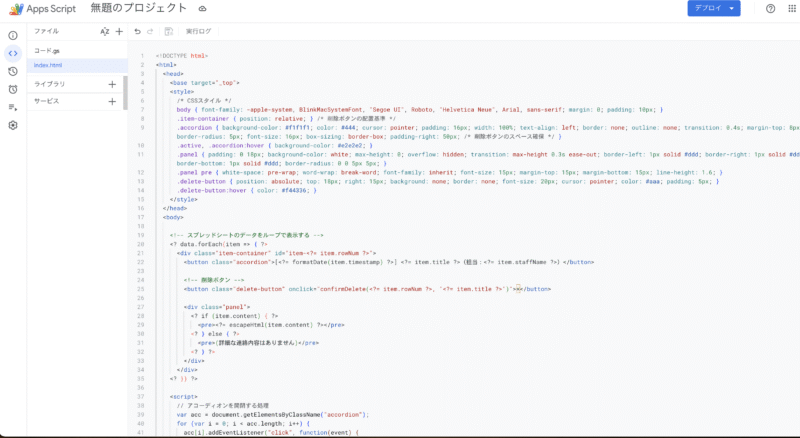Open Project Settings gear icon
The width and height of the screenshot is (800, 438).
coord(13,125)
